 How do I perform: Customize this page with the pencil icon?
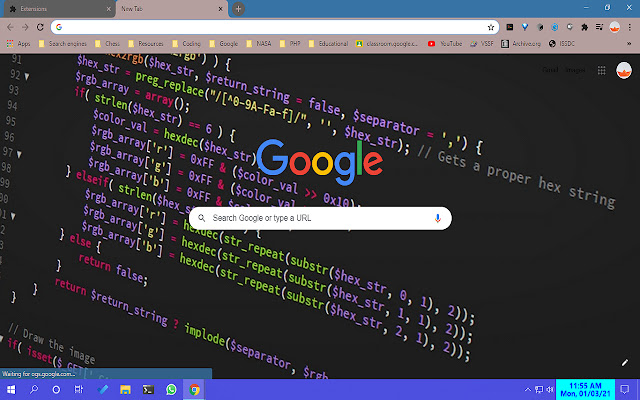(x=625, y=362)
